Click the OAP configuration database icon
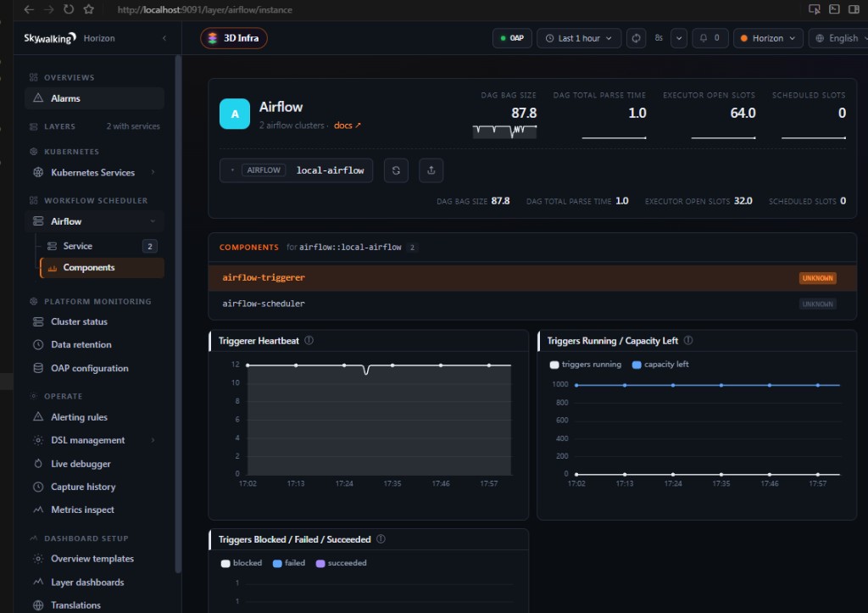 (38, 368)
